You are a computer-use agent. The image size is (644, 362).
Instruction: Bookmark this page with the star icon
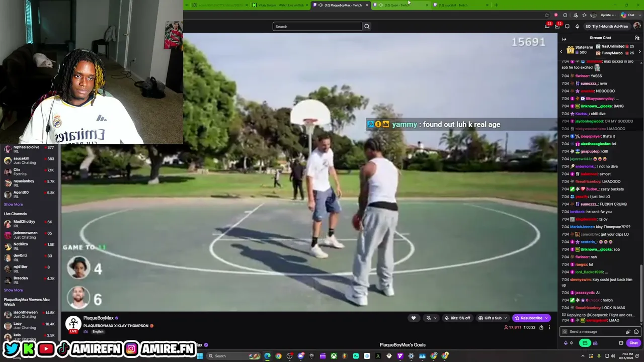[547, 15]
